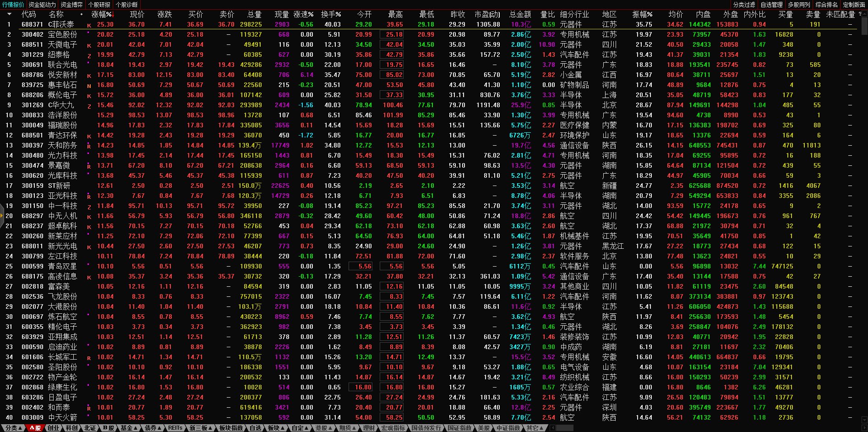Click the scroll-left arrow after 其它 tab
The width and height of the screenshot is (868, 432).
point(553,428)
